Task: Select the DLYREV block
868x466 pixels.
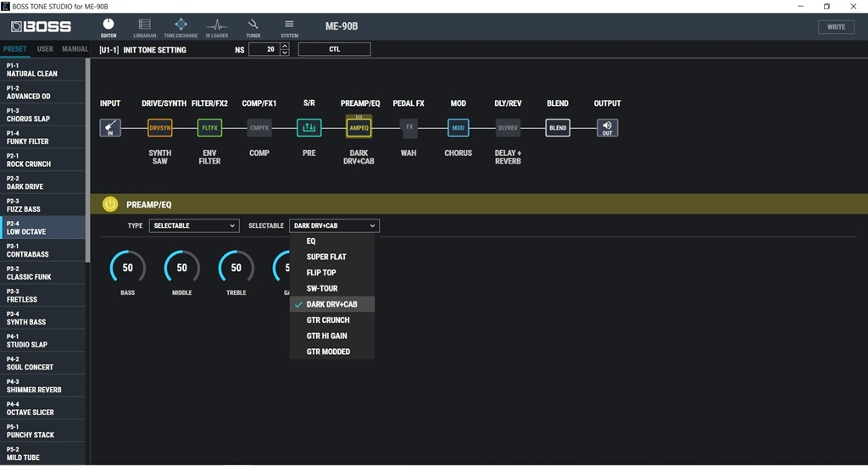Action: coord(508,128)
